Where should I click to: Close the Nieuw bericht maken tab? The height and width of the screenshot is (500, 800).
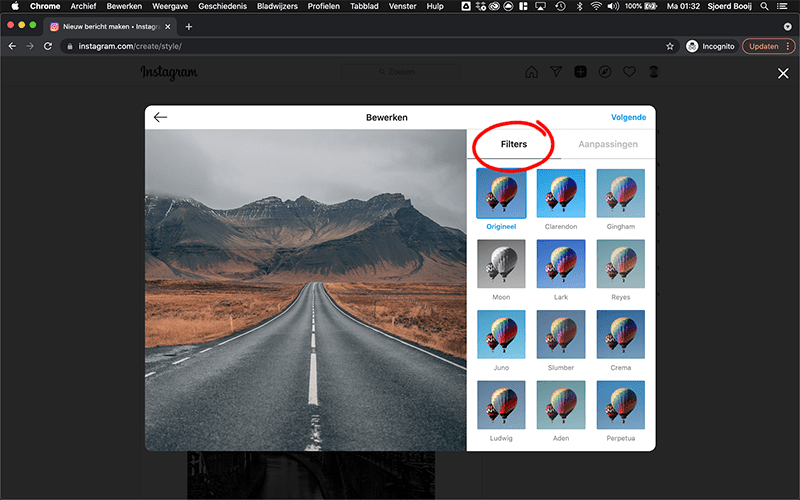(x=168, y=27)
